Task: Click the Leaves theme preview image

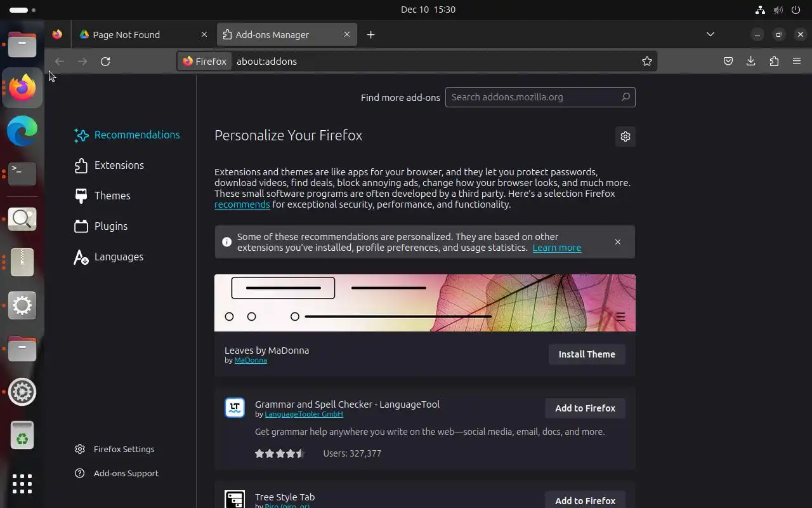Action: point(425,303)
